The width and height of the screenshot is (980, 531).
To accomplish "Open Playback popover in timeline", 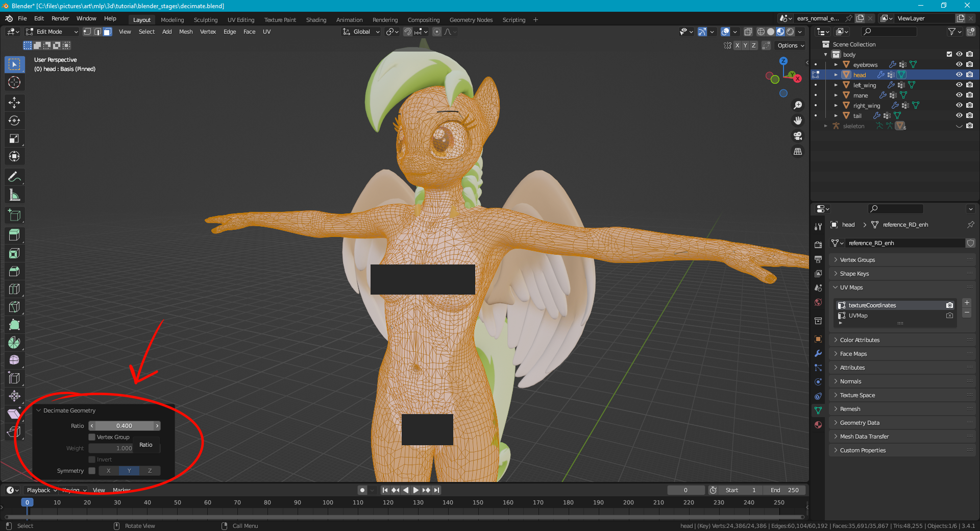I will tap(41, 490).
